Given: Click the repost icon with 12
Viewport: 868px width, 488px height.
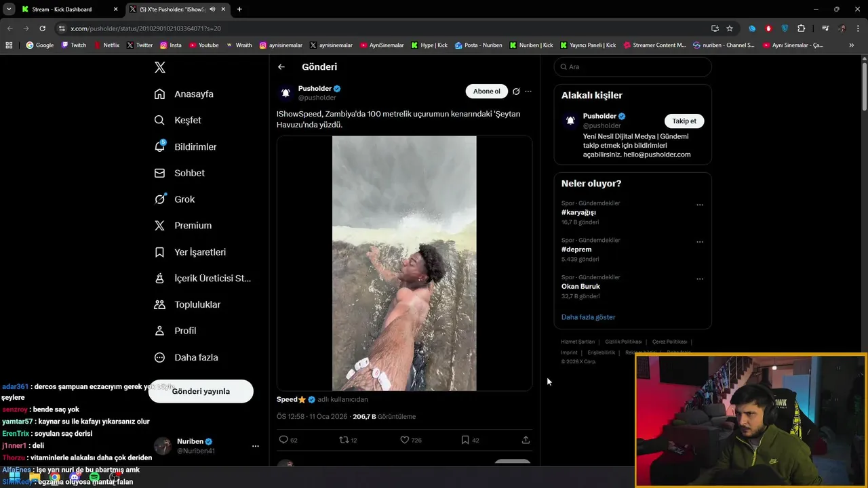Looking at the screenshot, I should point(344,440).
